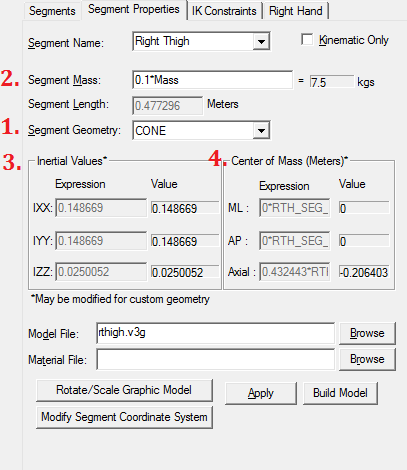
Task: Click Rotate/Scale Graphic Model button
Action: tap(124, 390)
